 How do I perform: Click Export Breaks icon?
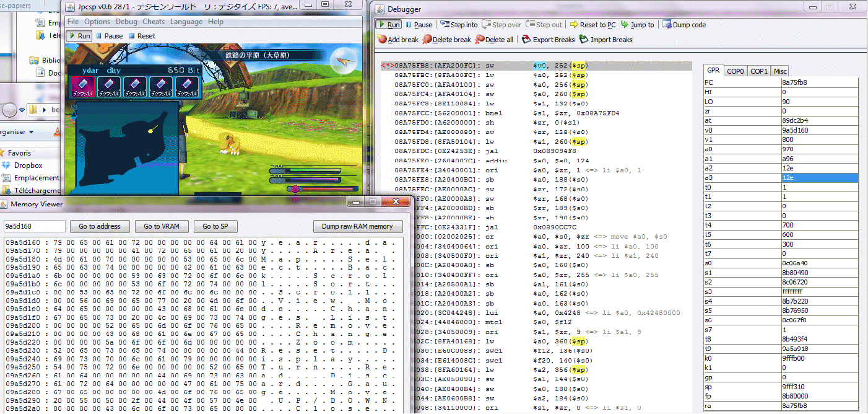[x=526, y=39]
